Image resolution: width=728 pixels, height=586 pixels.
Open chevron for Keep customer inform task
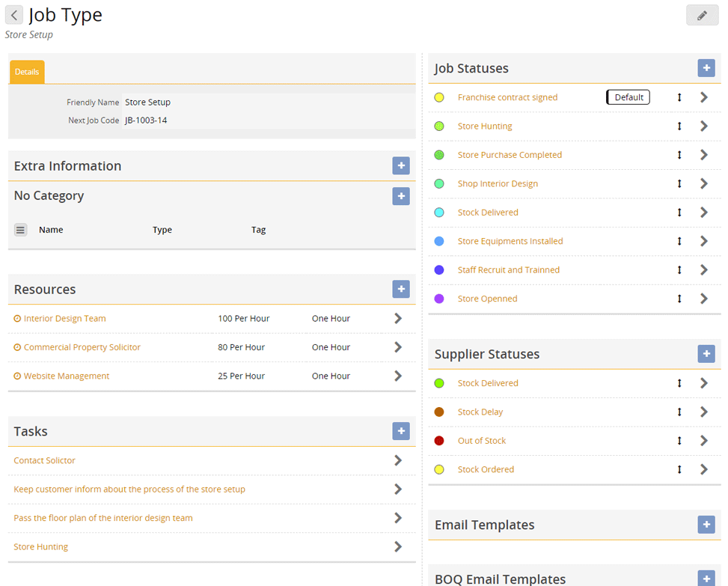coord(398,489)
